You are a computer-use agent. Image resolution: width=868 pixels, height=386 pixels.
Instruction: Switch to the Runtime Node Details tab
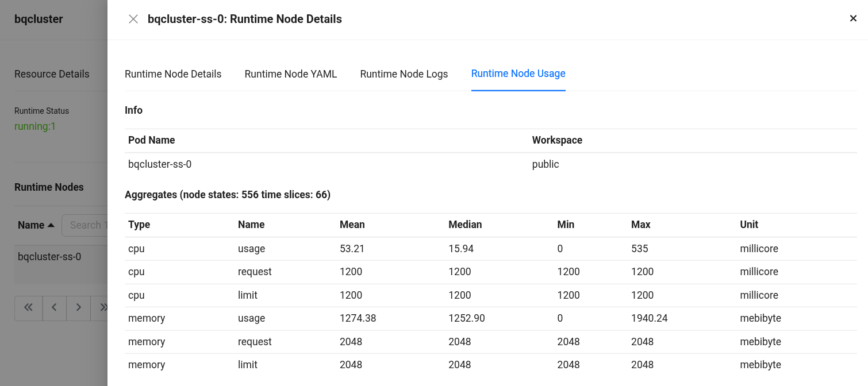[173, 74]
